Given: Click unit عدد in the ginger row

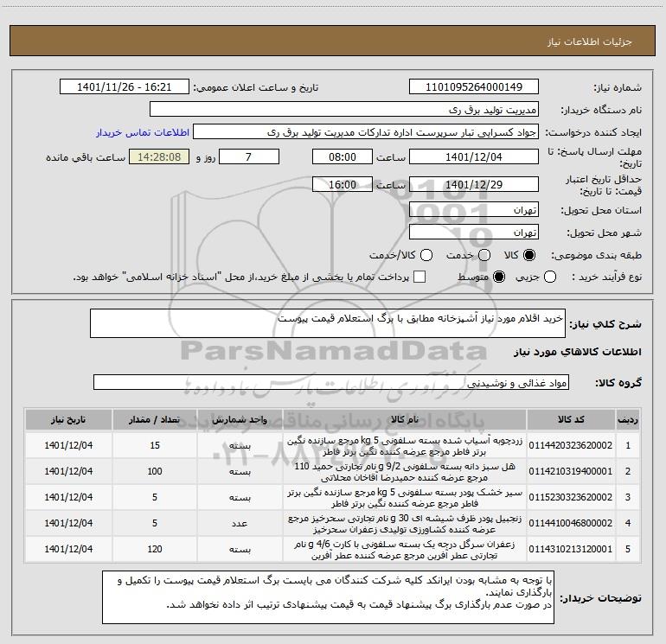Looking at the screenshot, I should (x=240, y=524).
